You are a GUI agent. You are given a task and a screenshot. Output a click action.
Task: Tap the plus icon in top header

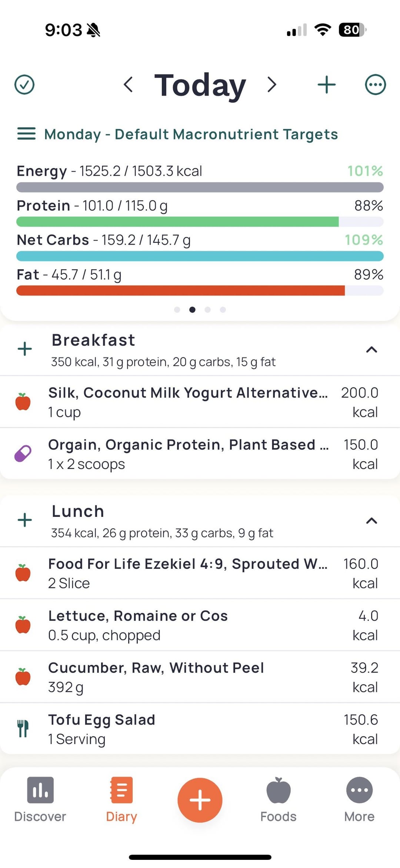pyautogui.click(x=326, y=85)
